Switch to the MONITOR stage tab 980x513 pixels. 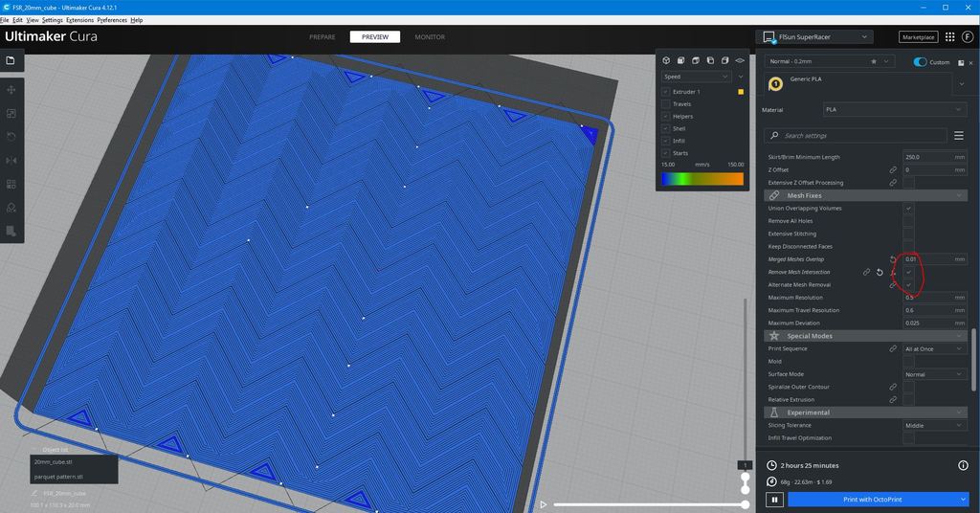tap(430, 37)
